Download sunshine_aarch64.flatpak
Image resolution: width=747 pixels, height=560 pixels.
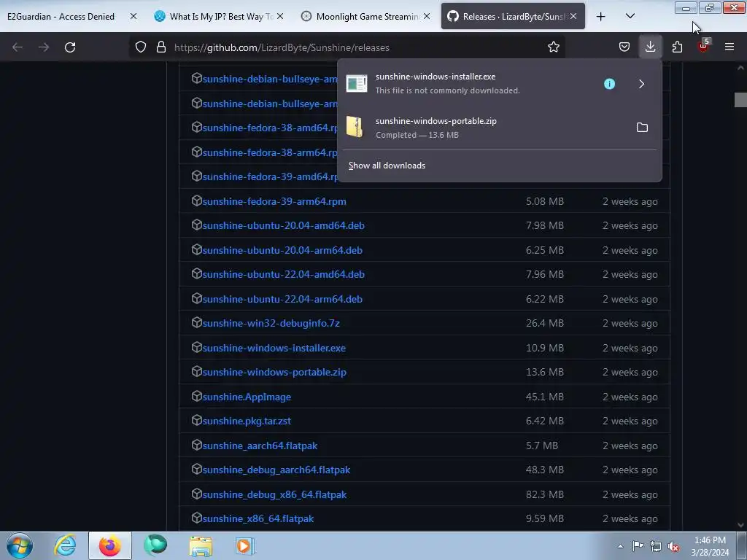click(260, 446)
